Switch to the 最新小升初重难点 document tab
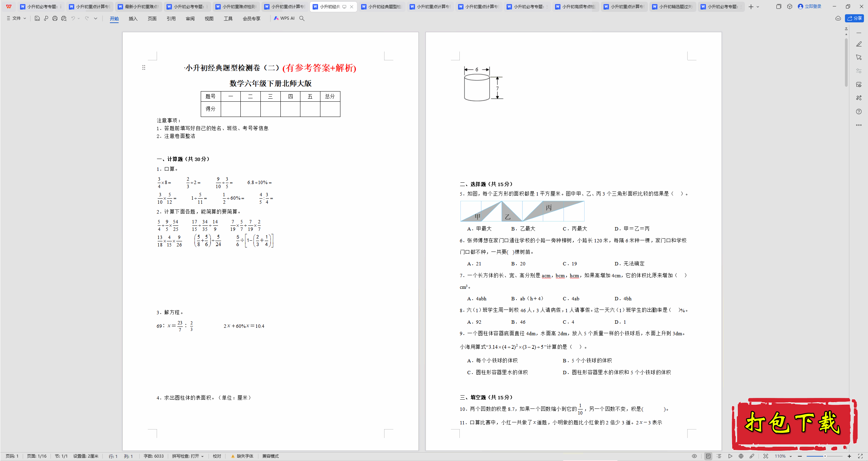868x461 pixels. 138,6
